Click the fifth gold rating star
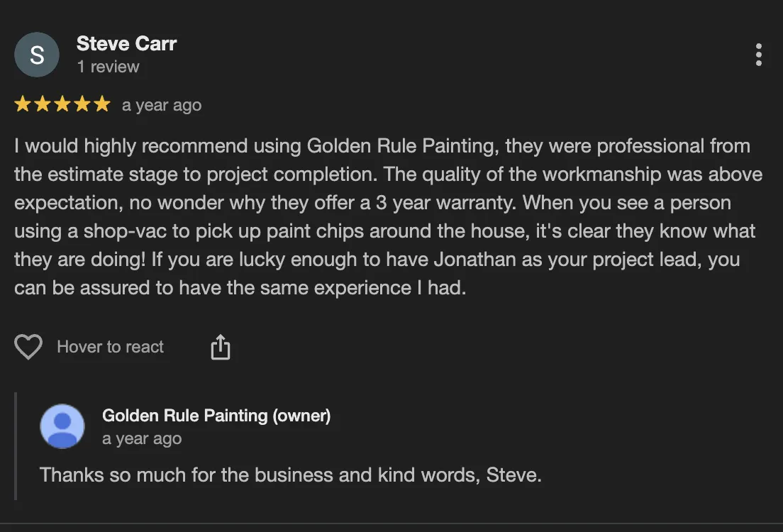This screenshot has width=783, height=532. [x=103, y=105]
